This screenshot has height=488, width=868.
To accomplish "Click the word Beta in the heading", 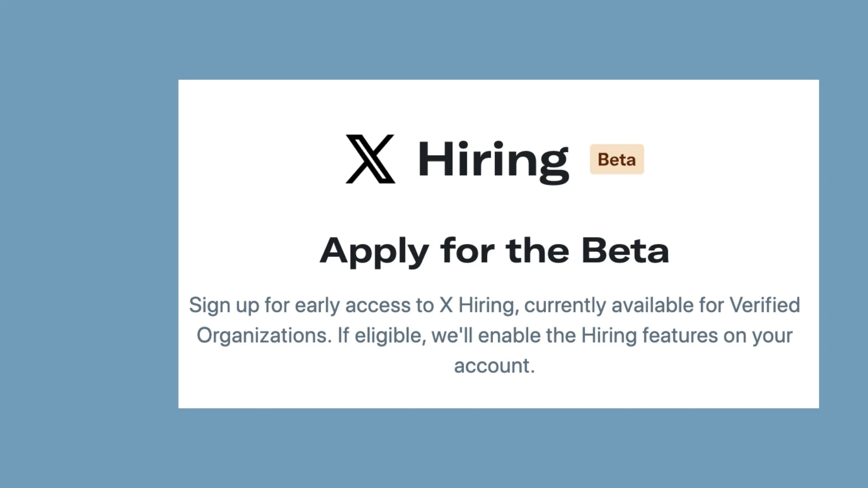I will click(x=625, y=251).
